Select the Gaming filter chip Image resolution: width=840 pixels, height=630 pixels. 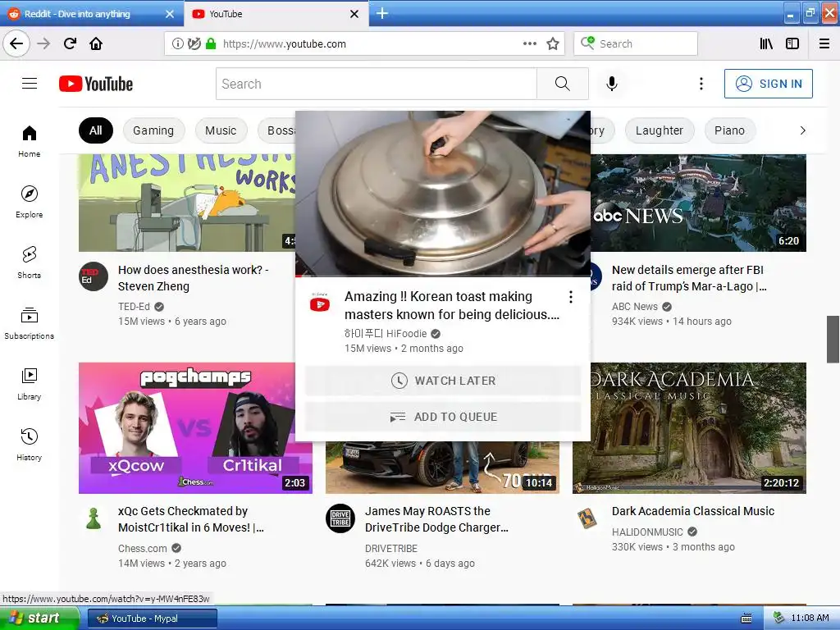tap(153, 130)
